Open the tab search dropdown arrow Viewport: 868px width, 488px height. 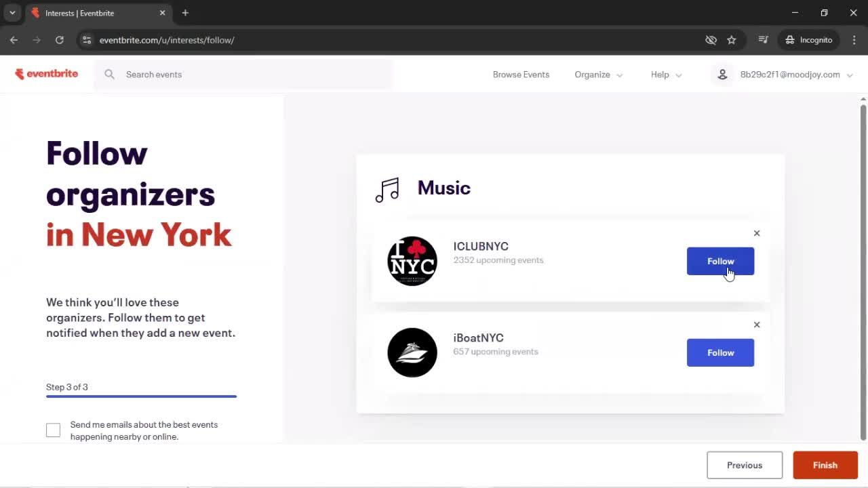click(12, 13)
